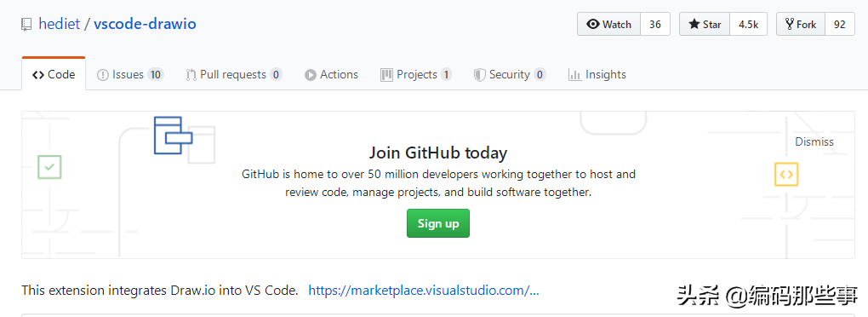This screenshot has width=868, height=317.
Task: Click the Pull requests branch icon
Action: [191, 75]
